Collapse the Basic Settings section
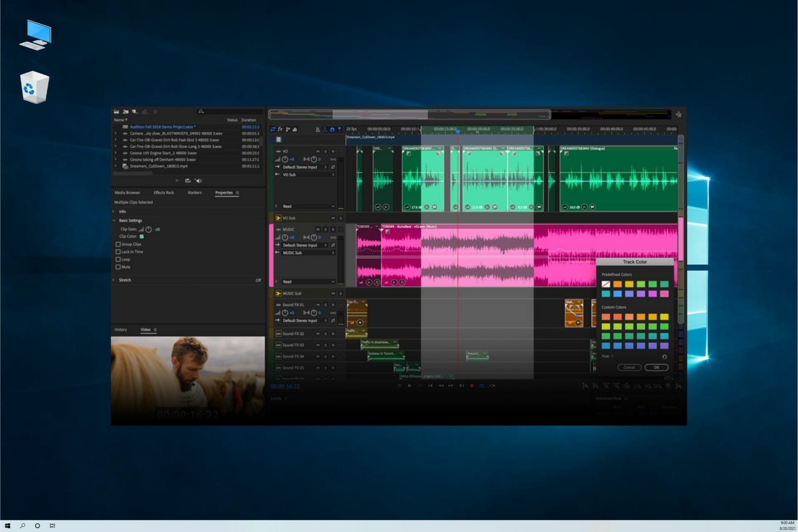Viewport: 798px width, 532px height. tap(113, 220)
